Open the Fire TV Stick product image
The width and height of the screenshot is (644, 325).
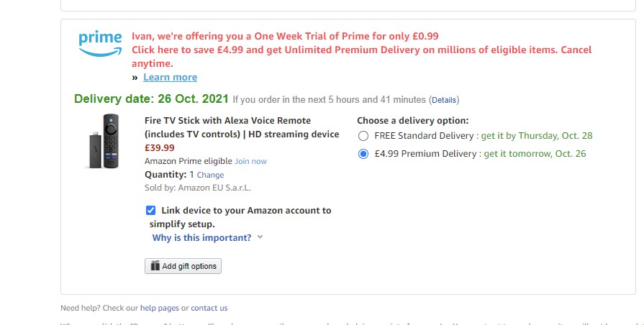coord(104,141)
